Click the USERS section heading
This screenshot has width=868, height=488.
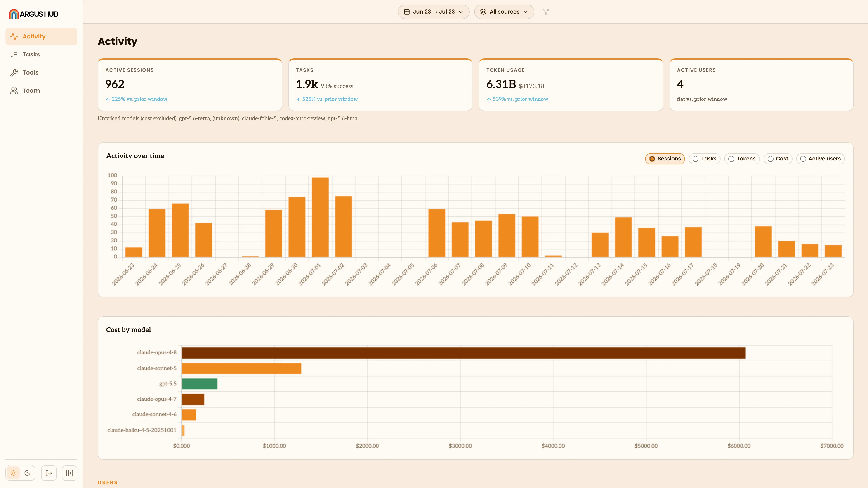[x=108, y=483]
